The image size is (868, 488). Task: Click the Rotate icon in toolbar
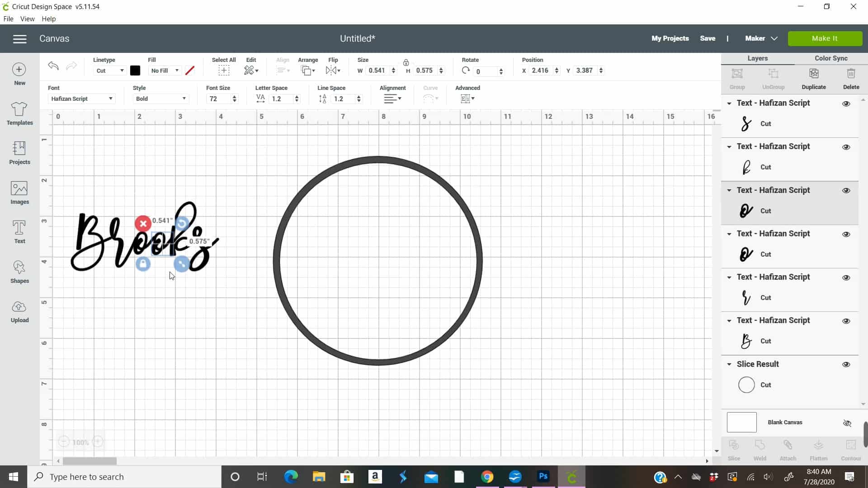466,70
